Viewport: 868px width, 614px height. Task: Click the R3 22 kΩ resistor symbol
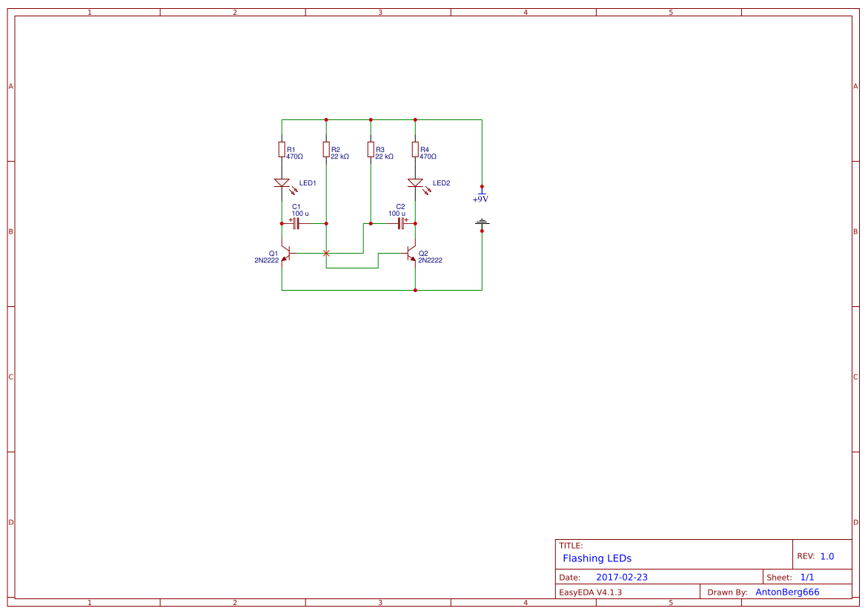point(371,150)
